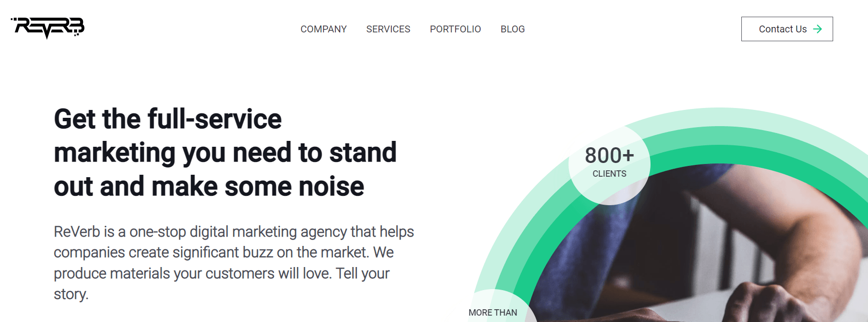The width and height of the screenshot is (868, 322).
Task: Click the main headline text
Action: (225, 153)
